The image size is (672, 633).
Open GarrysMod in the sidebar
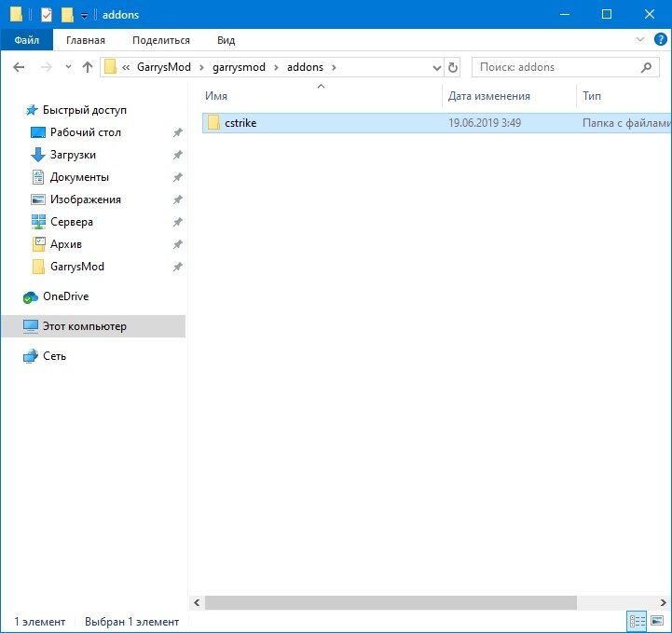pos(77,266)
